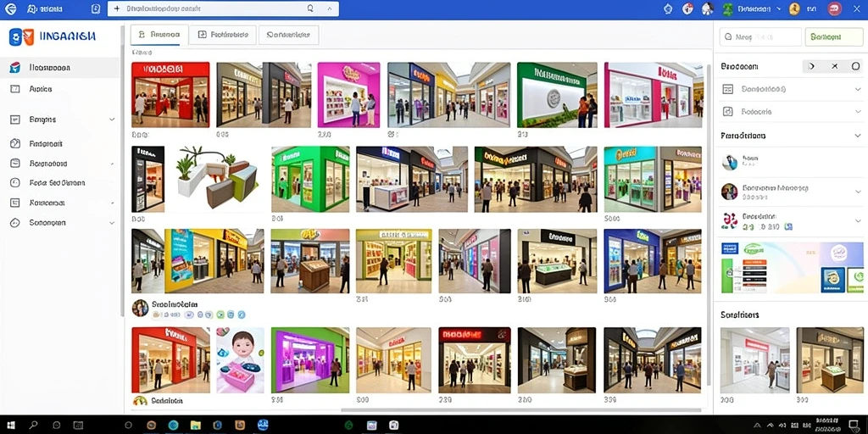Click the green square icon in the top bar
Viewport: 868px width, 434px height.
(x=727, y=8)
